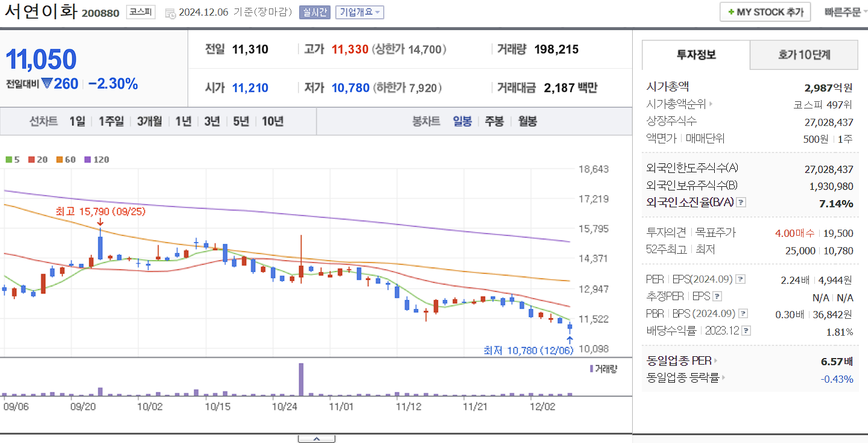868x443 pixels.
Task: Click the 동일업종 PER value 6.57배
Action: coord(837,362)
